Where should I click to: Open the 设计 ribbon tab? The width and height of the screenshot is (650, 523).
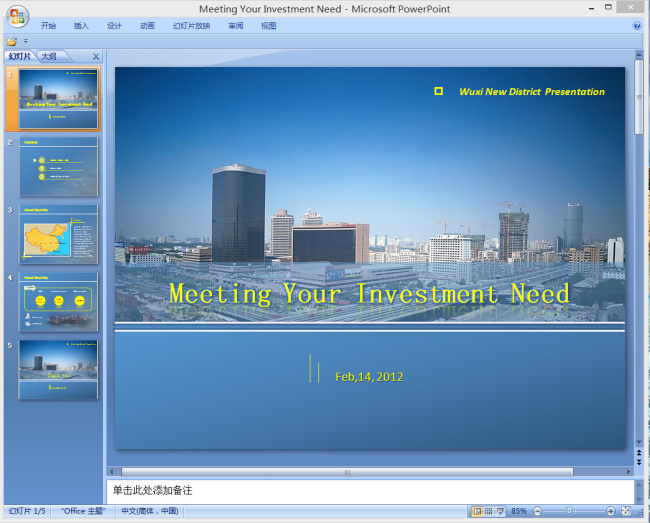tap(114, 26)
